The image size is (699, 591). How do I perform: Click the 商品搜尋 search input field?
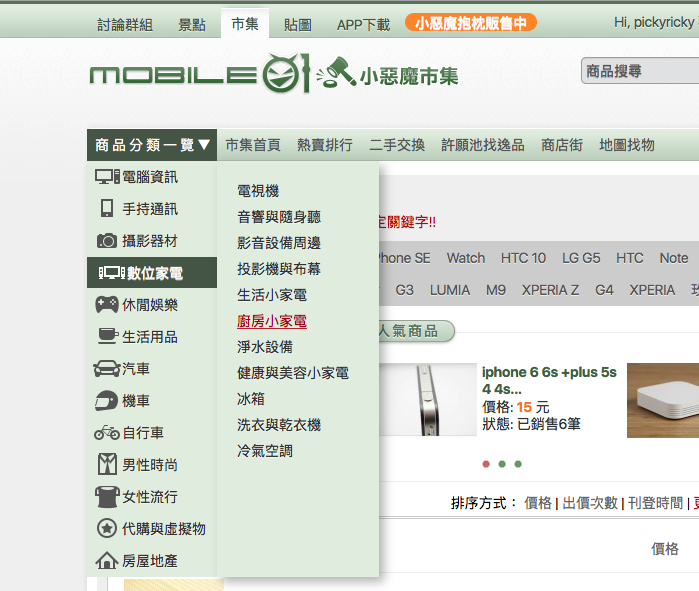[x=640, y=70]
